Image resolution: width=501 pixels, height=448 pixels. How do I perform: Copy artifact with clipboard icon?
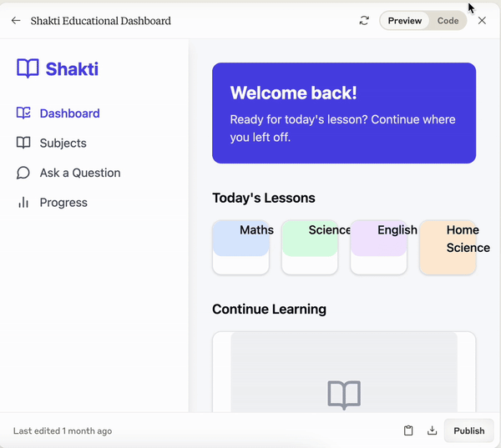408,430
